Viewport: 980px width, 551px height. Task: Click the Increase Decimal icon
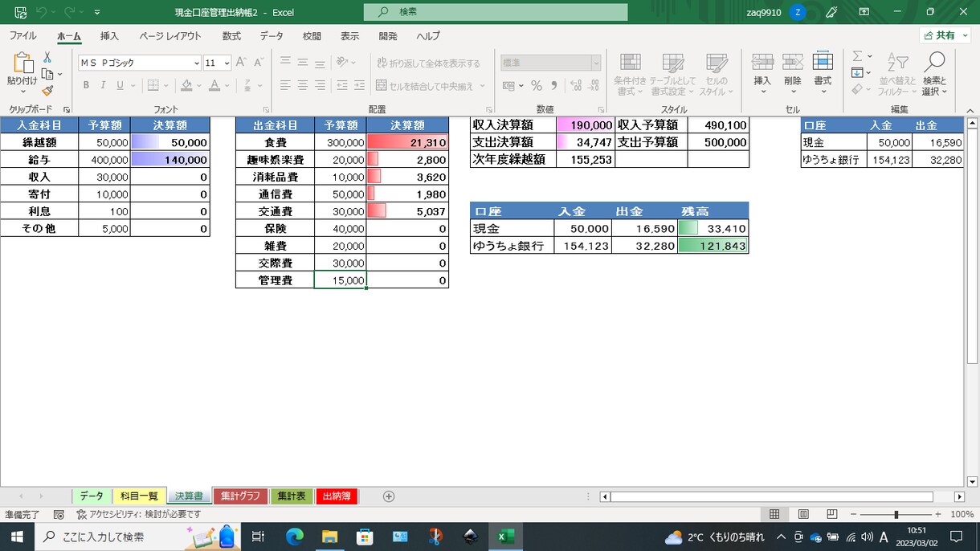(x=574, y=85)
